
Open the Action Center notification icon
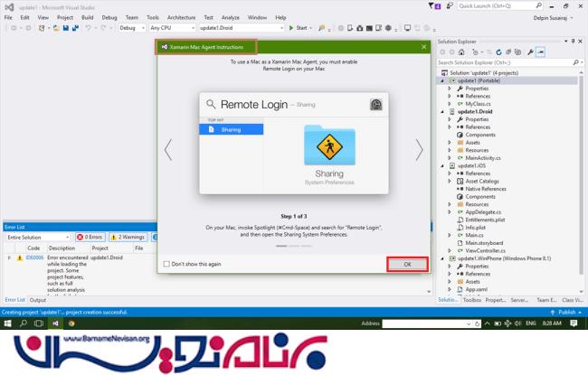(x=574, y=323)
